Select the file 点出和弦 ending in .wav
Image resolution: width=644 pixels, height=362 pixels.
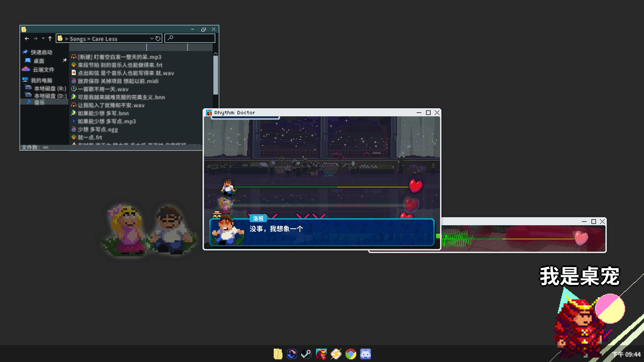pyautogui.click(x=123, y=73)
